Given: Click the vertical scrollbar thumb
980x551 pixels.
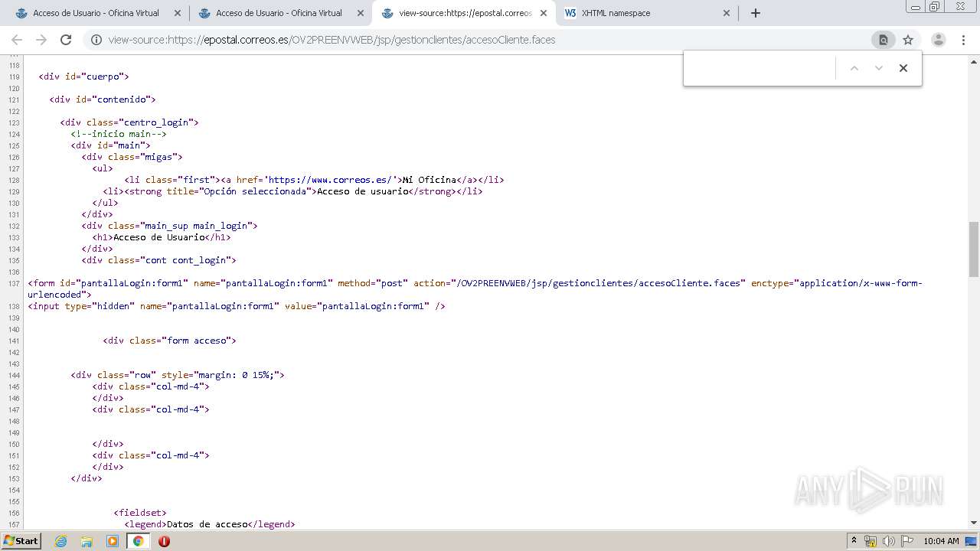Looking at the screenshot, I should (x=974, y=249).
